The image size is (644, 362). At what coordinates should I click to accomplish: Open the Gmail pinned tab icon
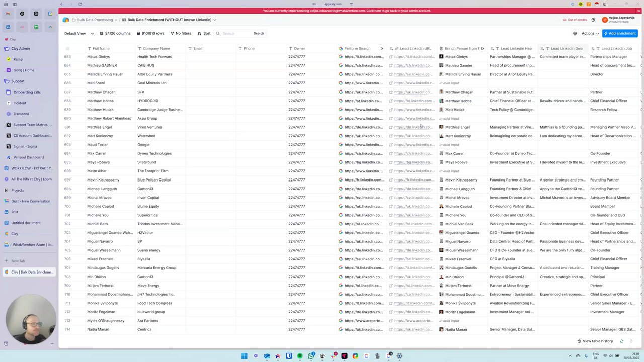pyautogui.click(x=8, y=14)
